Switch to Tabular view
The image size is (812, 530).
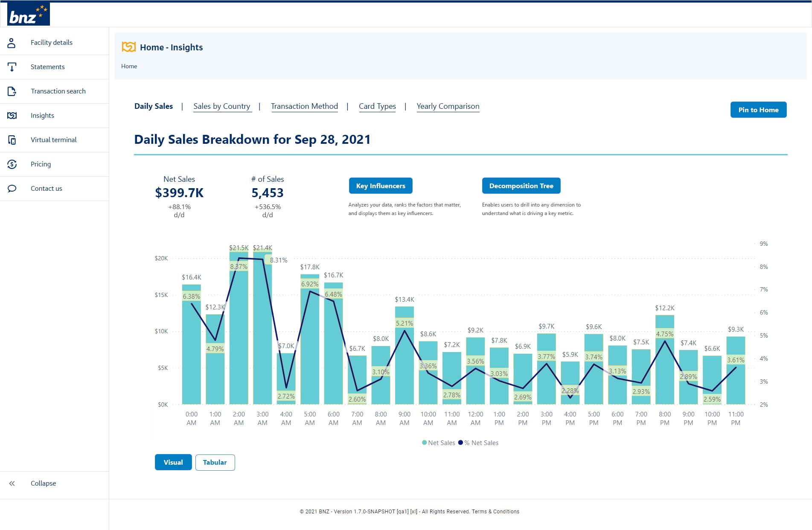215,462
